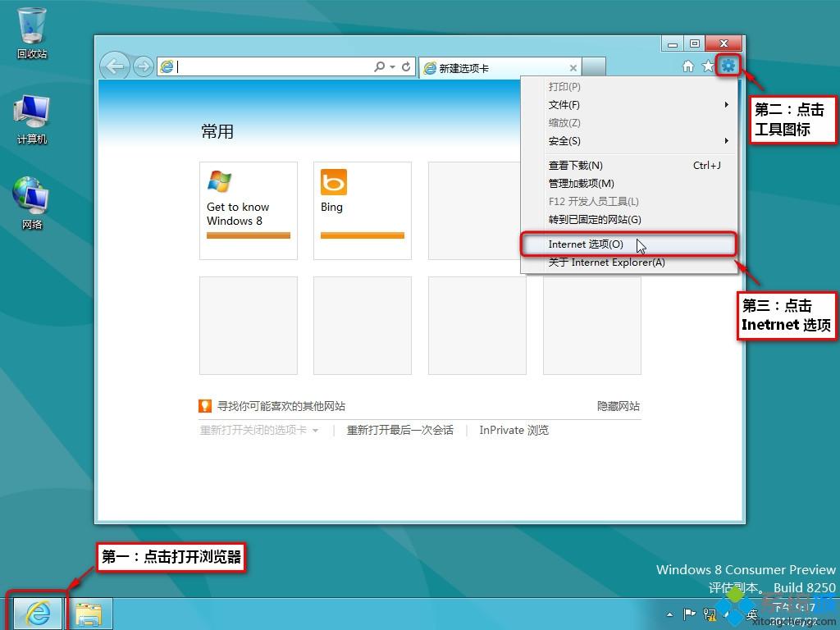Expand the 安全(S) submenu
Screen dimensions: 840x630
point(629,141)
